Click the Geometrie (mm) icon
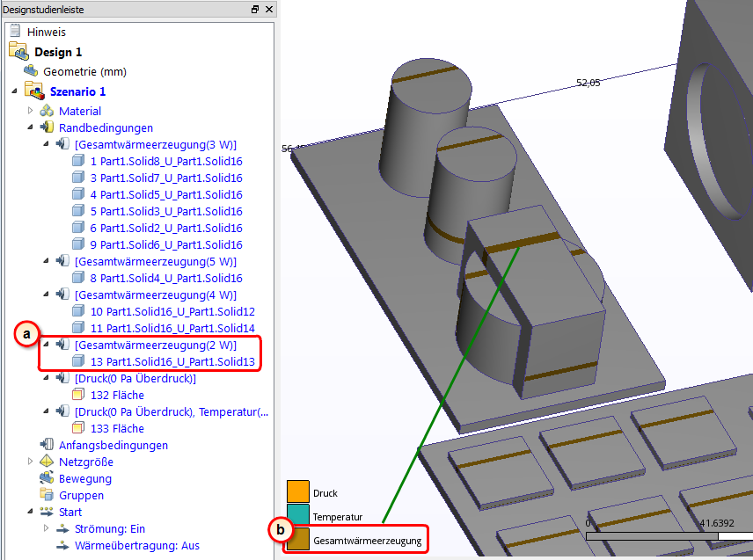This screenshot has width=753, height=560. click(x=31, y=71)
